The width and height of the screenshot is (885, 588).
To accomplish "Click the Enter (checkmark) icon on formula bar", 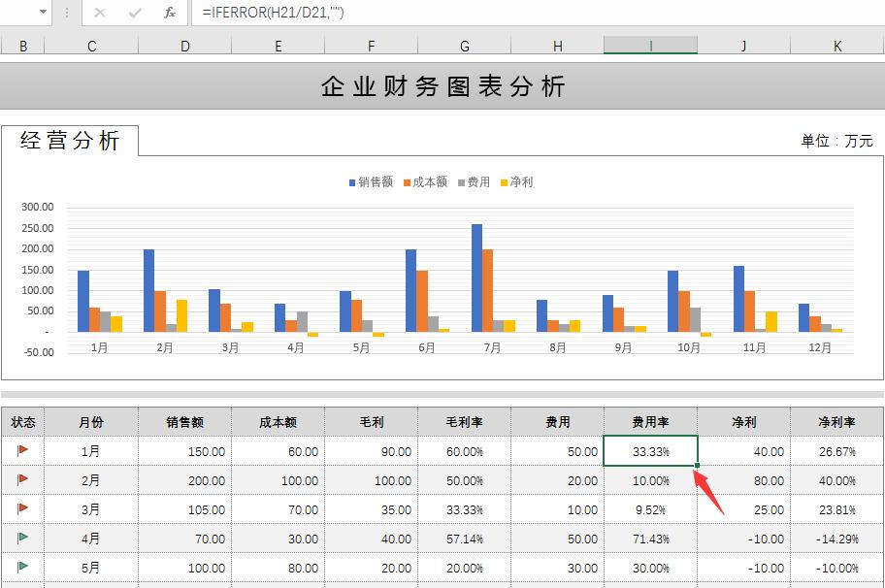I will pyautogui.click(x=133, y=14).
